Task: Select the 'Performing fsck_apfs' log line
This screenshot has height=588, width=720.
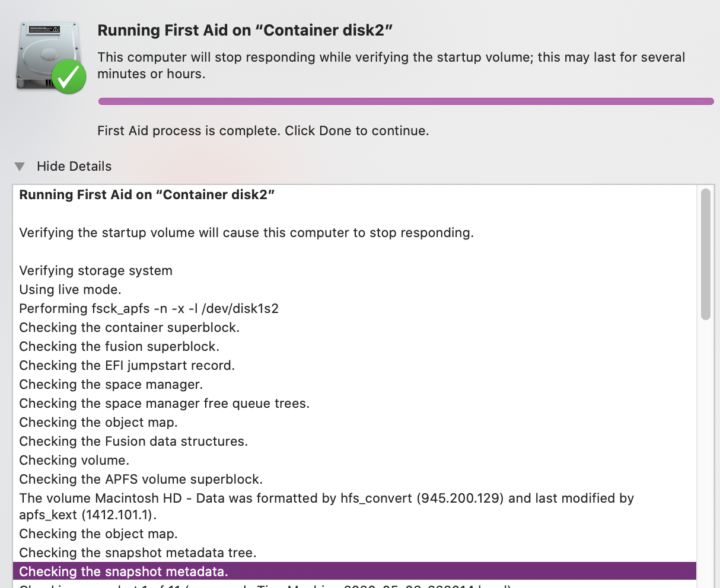Action: [149, 309]
